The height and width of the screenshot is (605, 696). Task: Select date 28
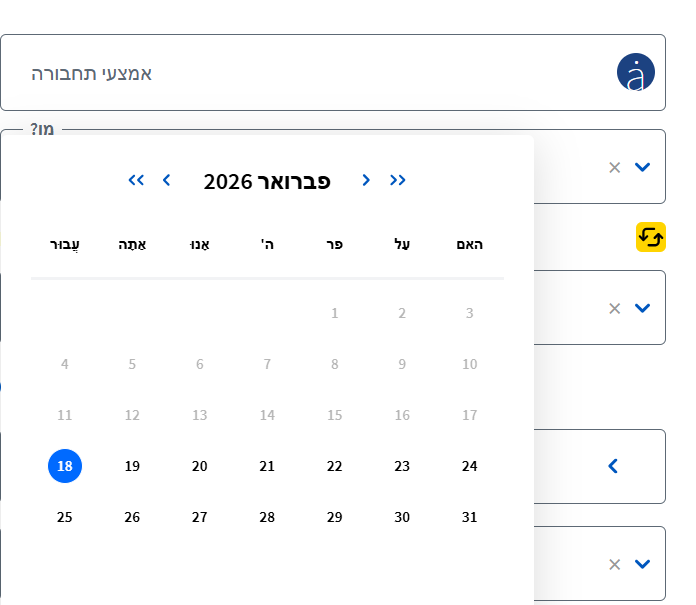pos(267,517)
